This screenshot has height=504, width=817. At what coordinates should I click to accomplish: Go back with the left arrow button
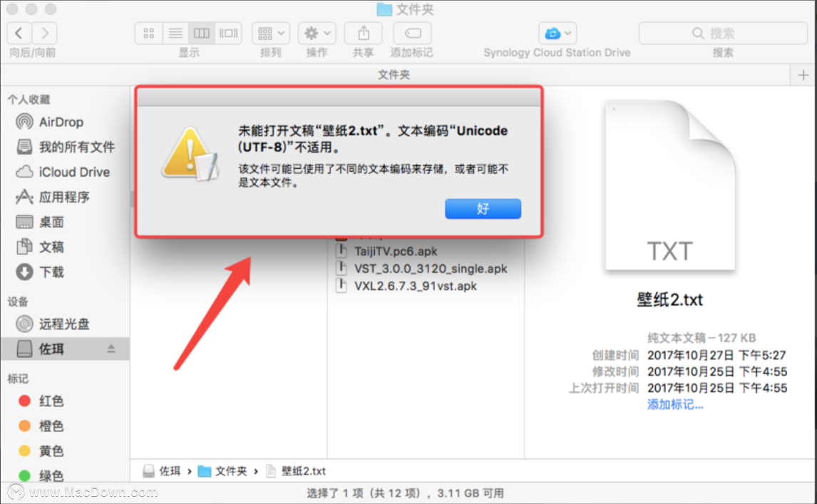(19, 34)
